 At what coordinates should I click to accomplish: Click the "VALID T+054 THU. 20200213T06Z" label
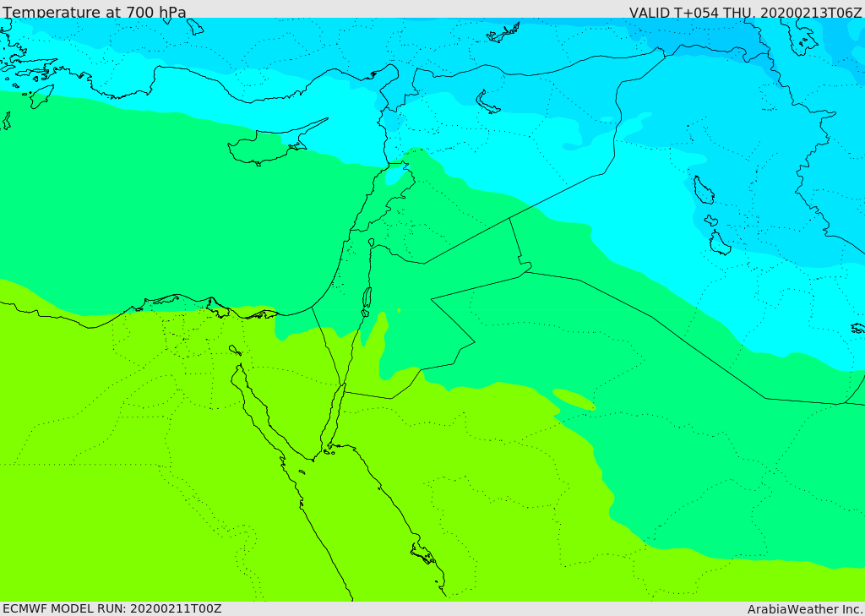[x=745, y=12]
